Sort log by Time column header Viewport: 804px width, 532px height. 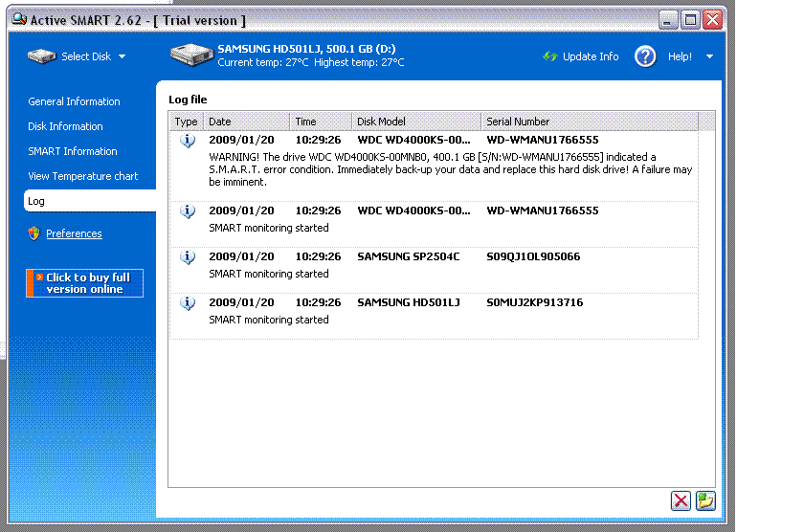pos(321,122)
